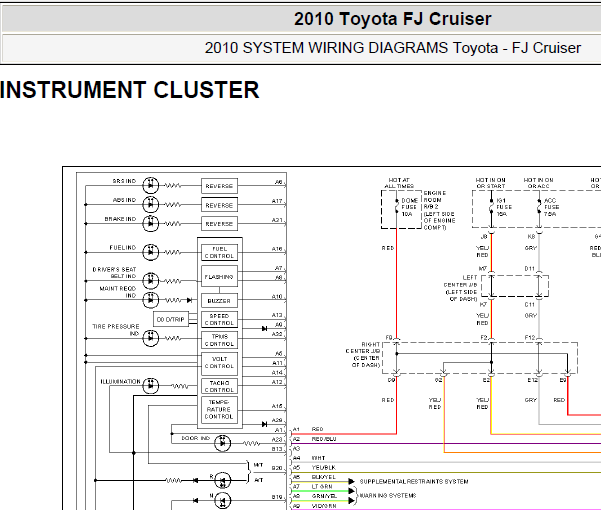Viewport: 601px width, 510px height.
Task: Click the SRS IND LED symbol
Action: [x=151, y=185]
